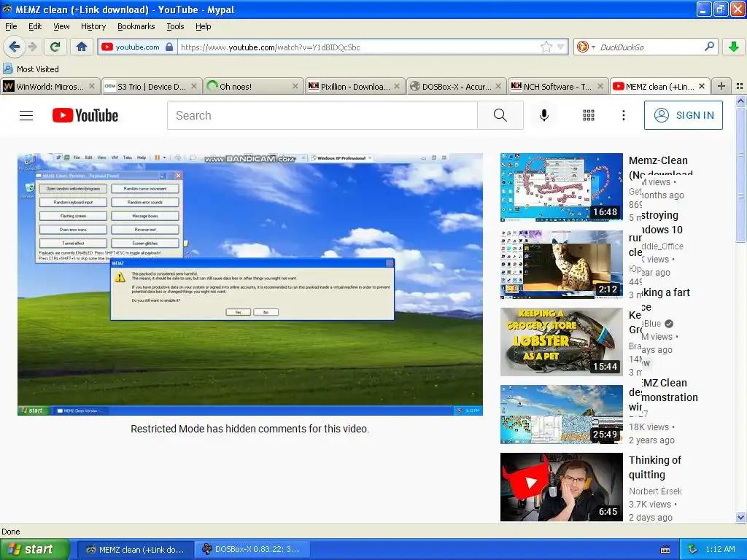Close the Oh noes! tab
This screenshot has width=747, height=560.
tap(295, 86)
